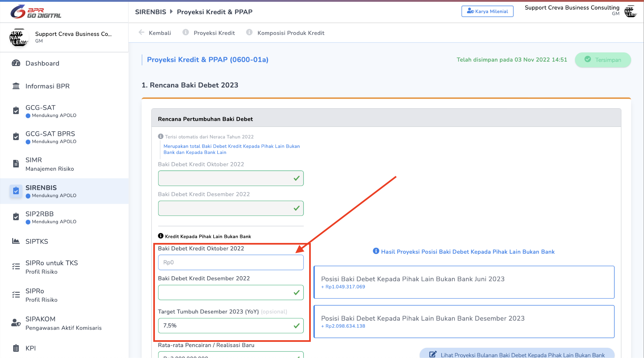
Task: Click the SIPAKOM user shield icon
Action: (16, 323)
